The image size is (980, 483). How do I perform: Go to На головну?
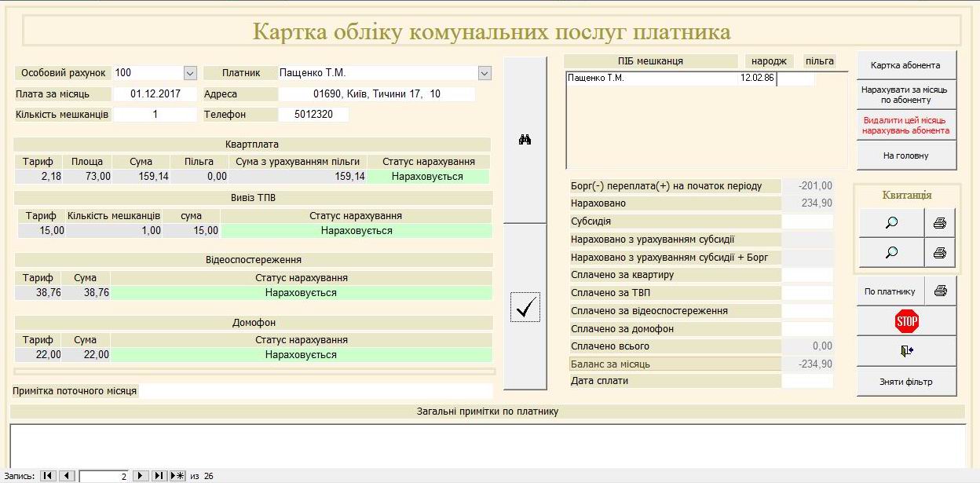click(907, 156)
